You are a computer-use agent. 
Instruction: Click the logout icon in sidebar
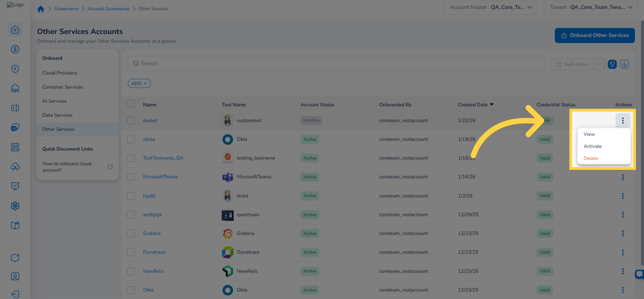click(15, 294)
